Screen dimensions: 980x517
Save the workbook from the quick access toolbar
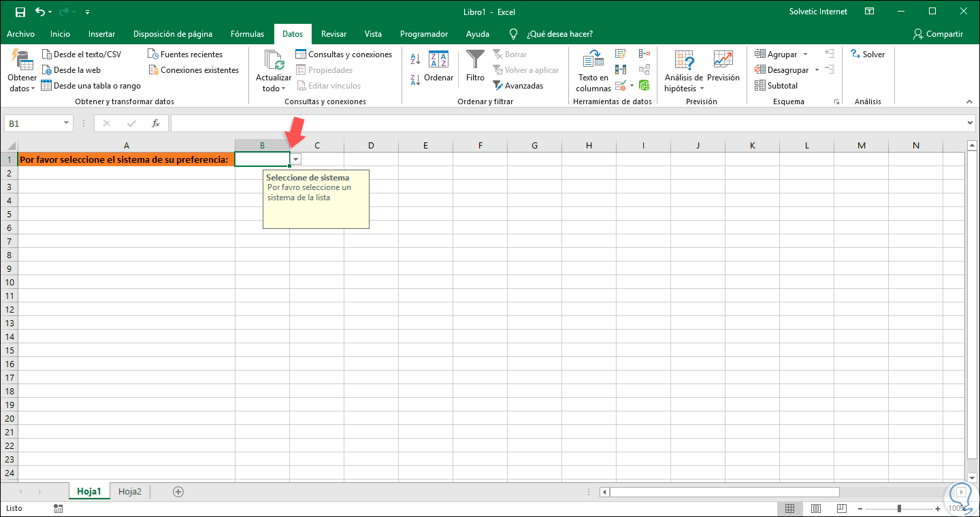coord(20,12)
